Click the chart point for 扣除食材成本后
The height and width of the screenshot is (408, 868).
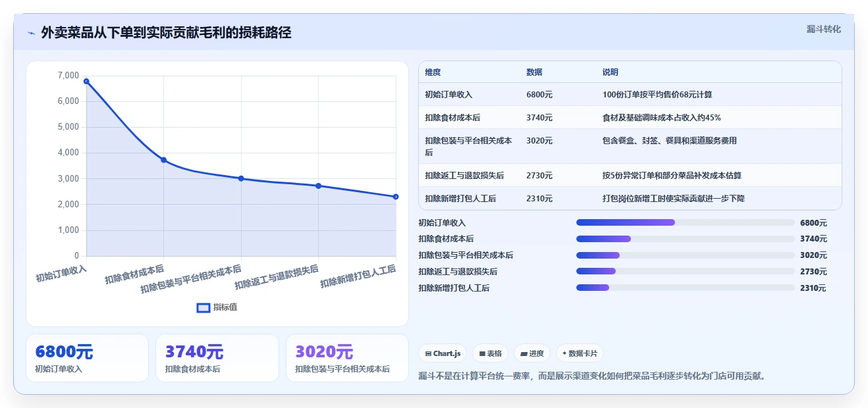164,160
